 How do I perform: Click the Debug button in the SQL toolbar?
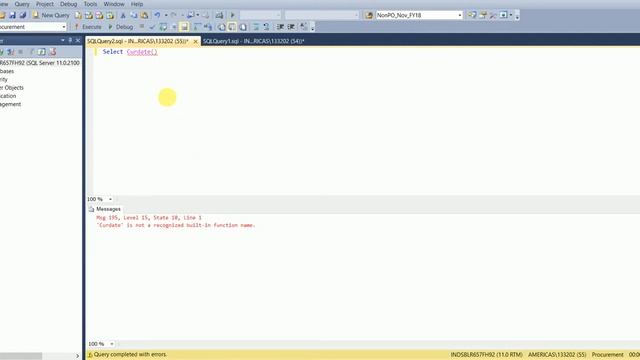click(x=121, y=27)
